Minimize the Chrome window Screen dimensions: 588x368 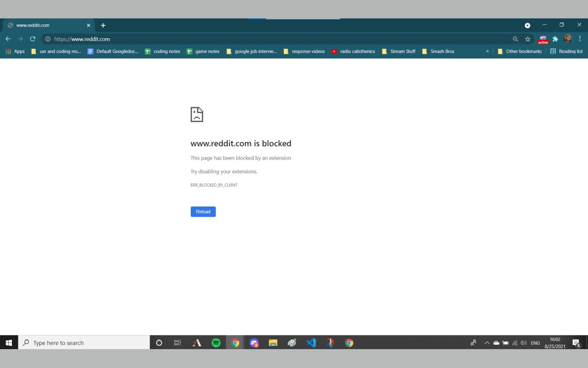pos(545,25)
